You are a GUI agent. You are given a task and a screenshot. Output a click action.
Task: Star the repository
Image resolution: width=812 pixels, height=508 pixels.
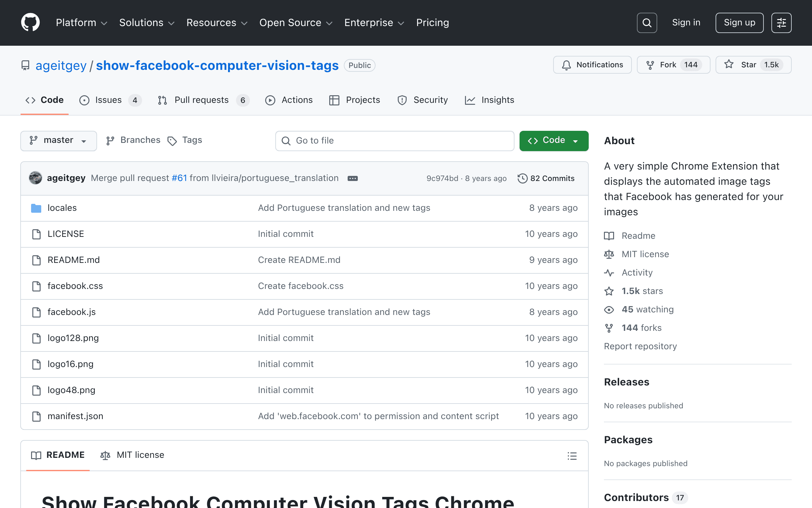coord(753,64)
